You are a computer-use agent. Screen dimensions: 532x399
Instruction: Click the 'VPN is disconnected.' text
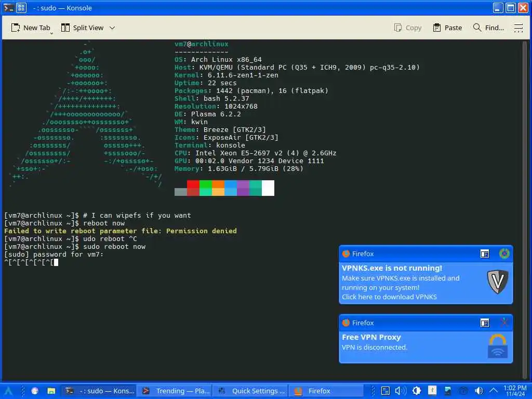click(374, 348)
